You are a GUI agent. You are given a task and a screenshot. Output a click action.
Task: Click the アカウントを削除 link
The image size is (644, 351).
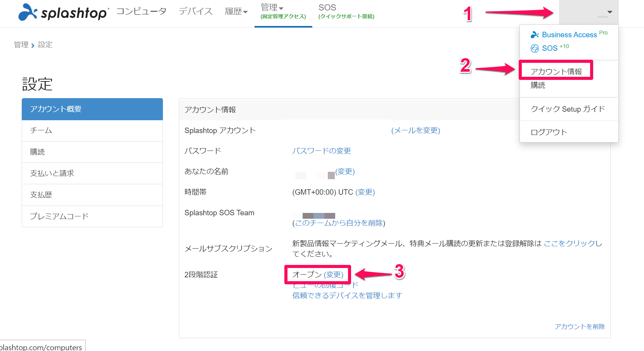coord(580,327)
